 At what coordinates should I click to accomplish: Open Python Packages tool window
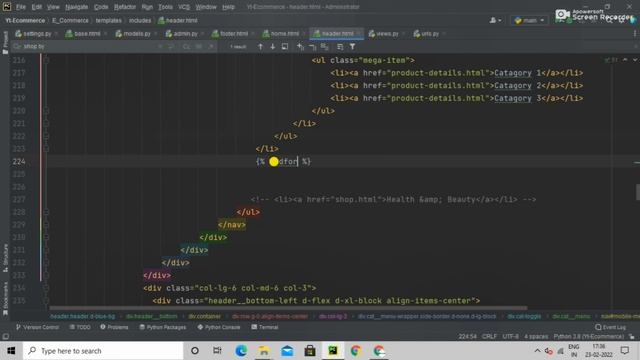tap(162, 327)
